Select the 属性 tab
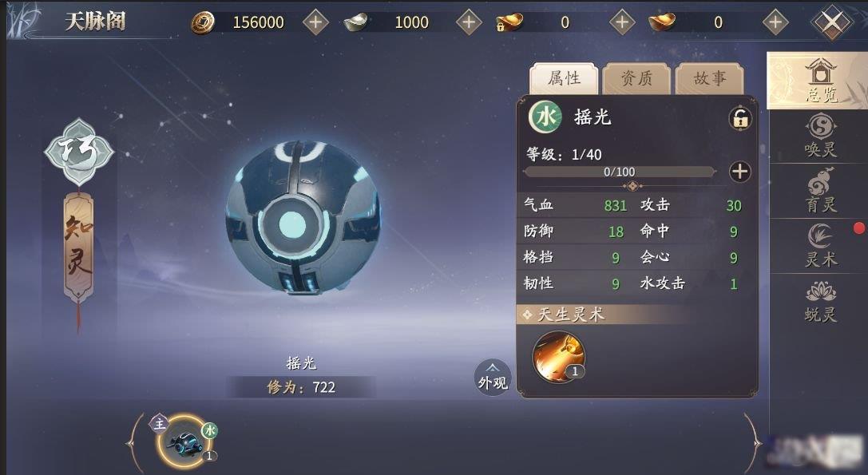The height and width of the screenshot is (475, 868). [x=564, y=78]
